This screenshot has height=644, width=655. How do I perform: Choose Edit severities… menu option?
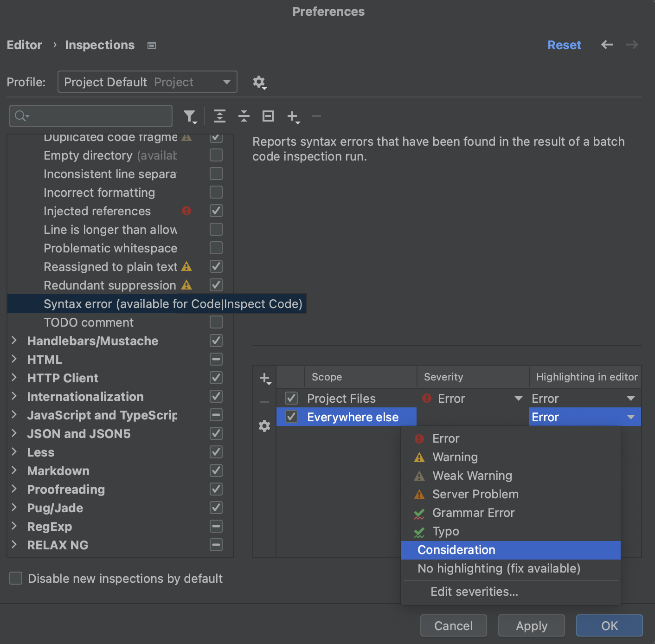(474, 592)
